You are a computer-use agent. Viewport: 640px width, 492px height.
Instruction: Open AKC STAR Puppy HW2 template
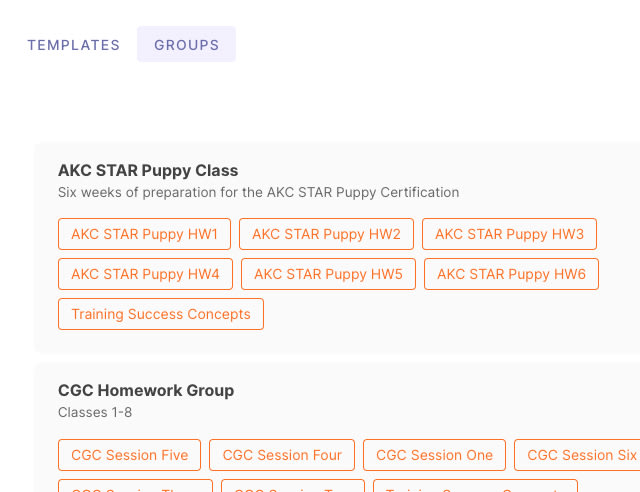327,234
